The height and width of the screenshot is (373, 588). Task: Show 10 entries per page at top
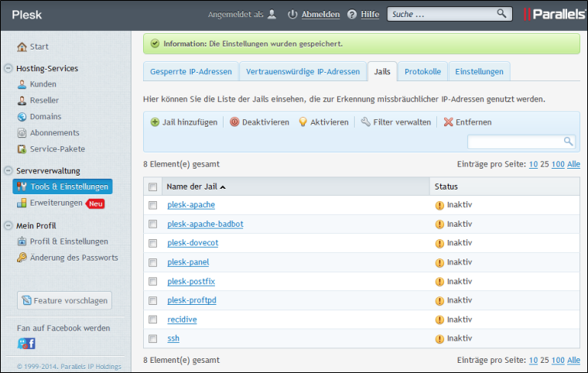[x=533, y=164]
